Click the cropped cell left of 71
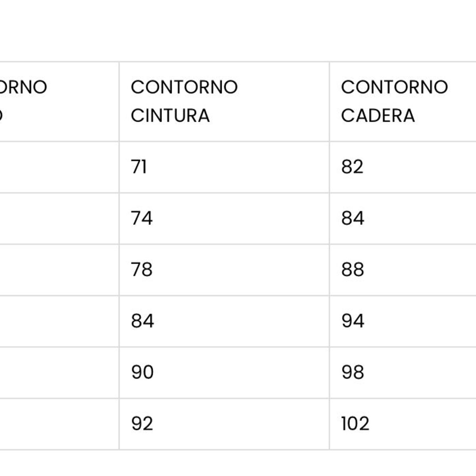 (x=59, y=167)
